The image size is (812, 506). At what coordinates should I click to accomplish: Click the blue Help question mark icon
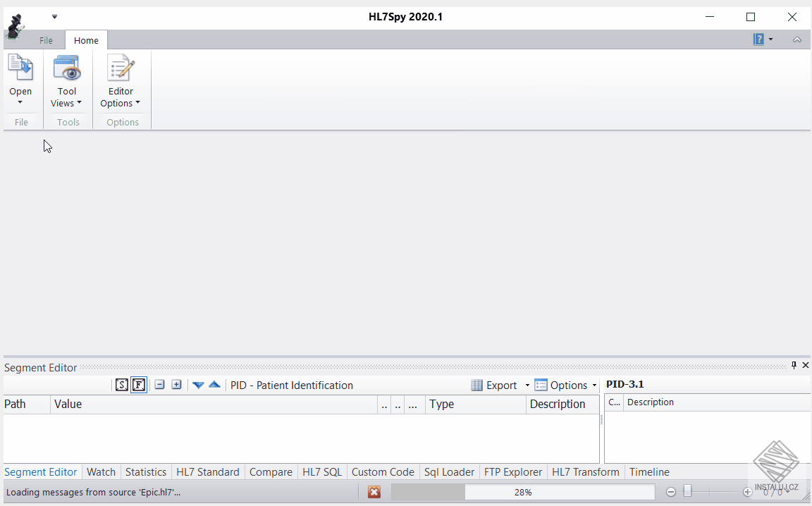pyautogui.click(x=758, y=39)
